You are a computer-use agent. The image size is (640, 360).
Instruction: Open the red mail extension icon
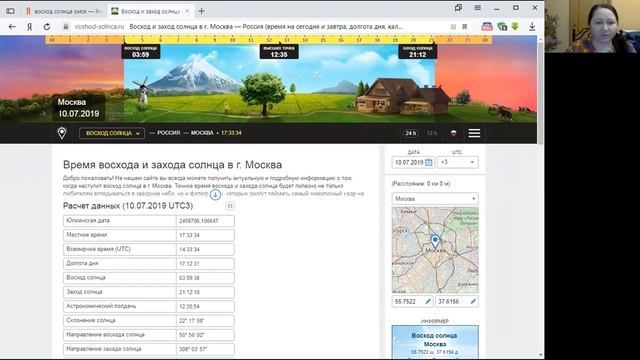coord(487,27)
